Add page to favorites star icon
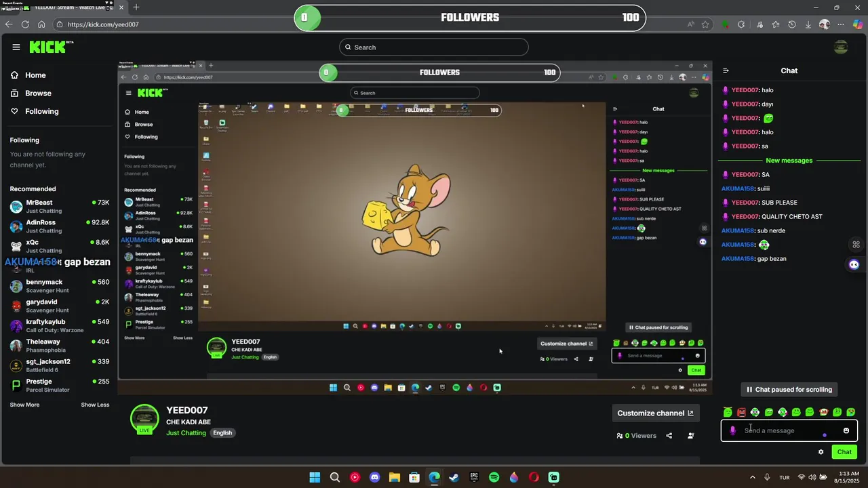Image resolution: width=868 pixels, height=488 pixels. tap(705, 24)
